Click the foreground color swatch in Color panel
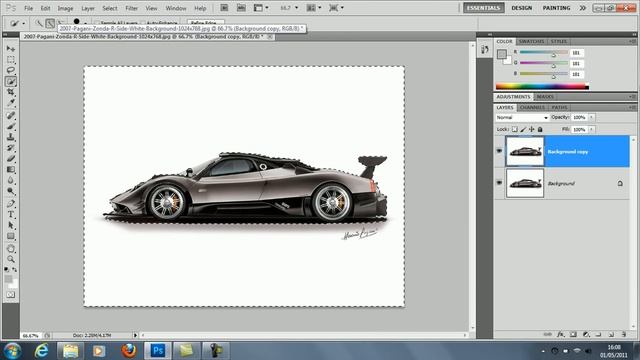 click(x=502, y=54)
